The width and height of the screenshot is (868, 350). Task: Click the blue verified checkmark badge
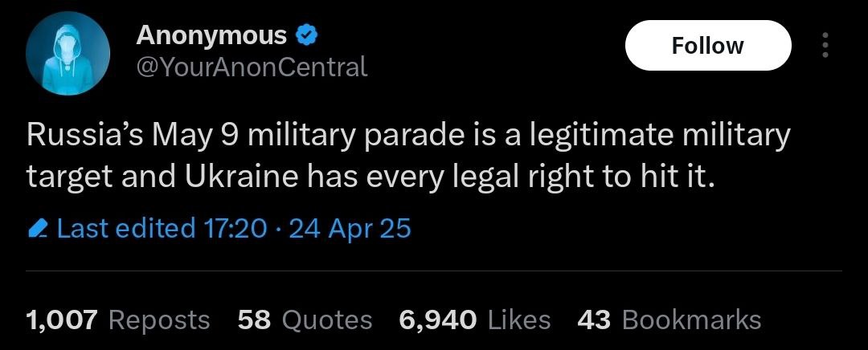pyautogui.click(x=308, y=35)
